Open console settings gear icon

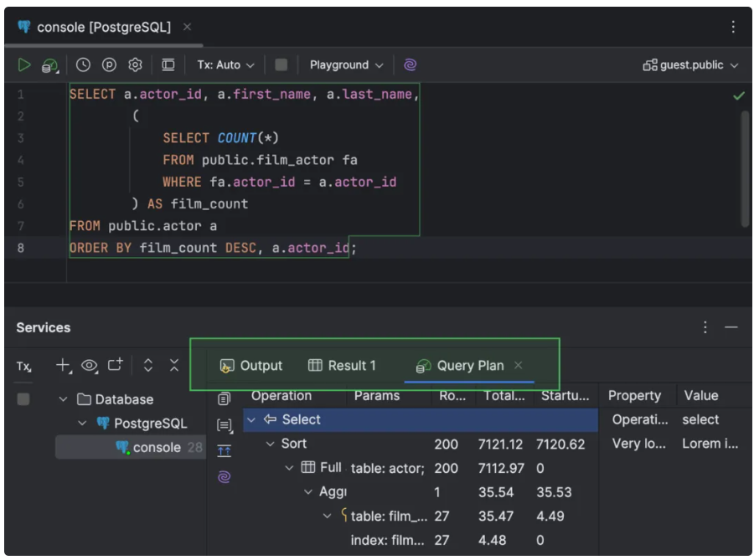coord(135,64)
